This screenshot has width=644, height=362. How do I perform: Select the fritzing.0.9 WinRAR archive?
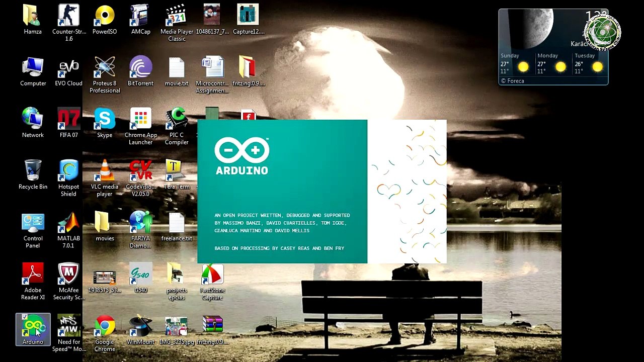(212, 330)
